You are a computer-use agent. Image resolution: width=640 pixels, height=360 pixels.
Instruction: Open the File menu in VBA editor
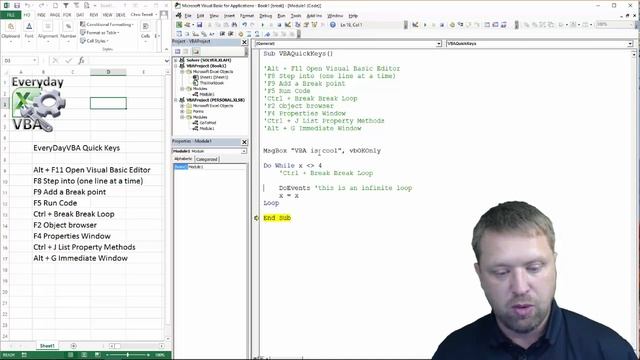pos(188,16)
